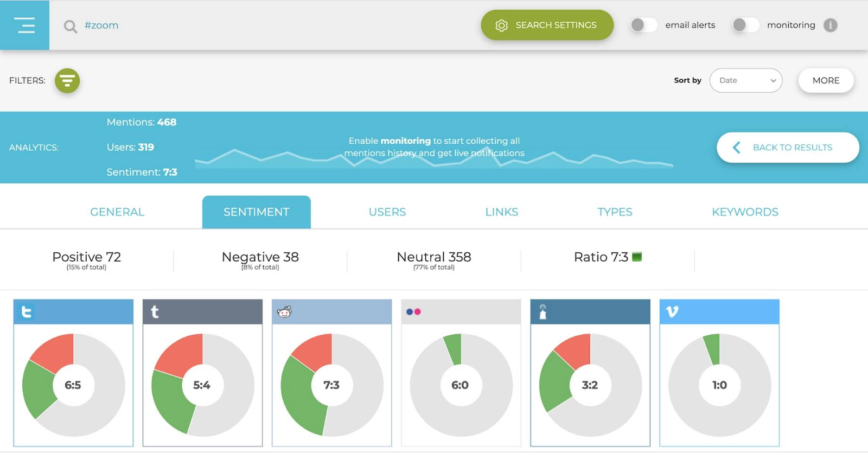868x453 pixels.
Task: Click the monitoring info icon
Action: coord(831,25)
